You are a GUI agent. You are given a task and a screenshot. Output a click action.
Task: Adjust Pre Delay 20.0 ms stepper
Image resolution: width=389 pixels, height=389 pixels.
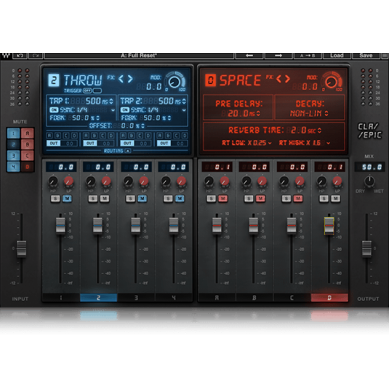258,114
